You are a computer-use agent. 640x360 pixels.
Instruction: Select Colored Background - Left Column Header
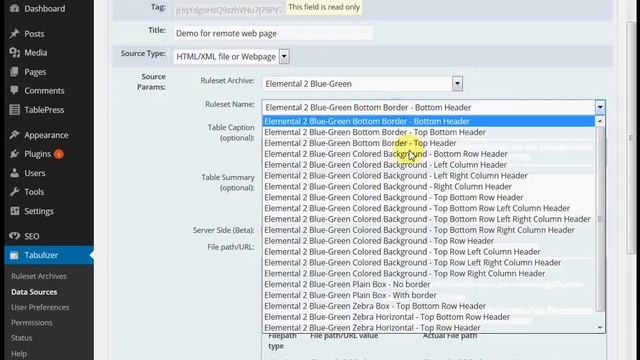pyautogui.click(x=429, y=165)
